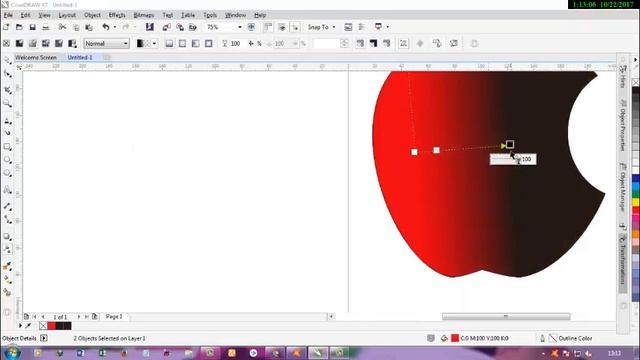Switch to the Welcome Screen tab
The image size is (640, 360).
point(36,58)
